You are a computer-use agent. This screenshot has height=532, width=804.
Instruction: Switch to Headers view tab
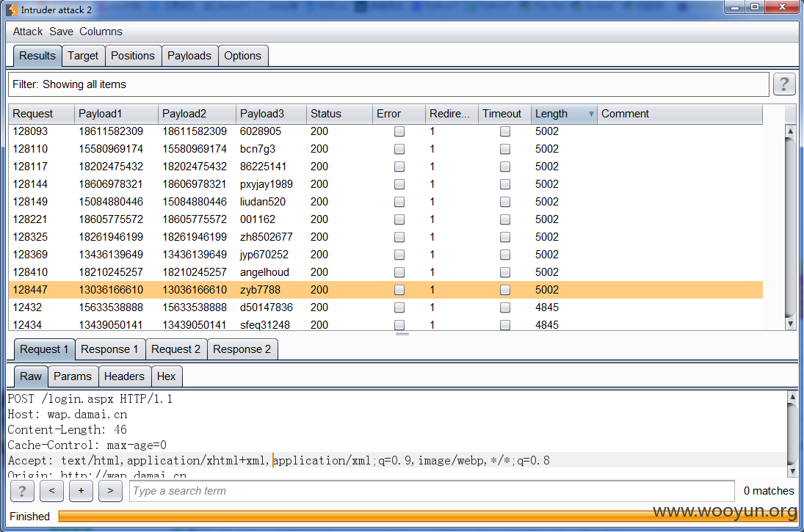124,376
